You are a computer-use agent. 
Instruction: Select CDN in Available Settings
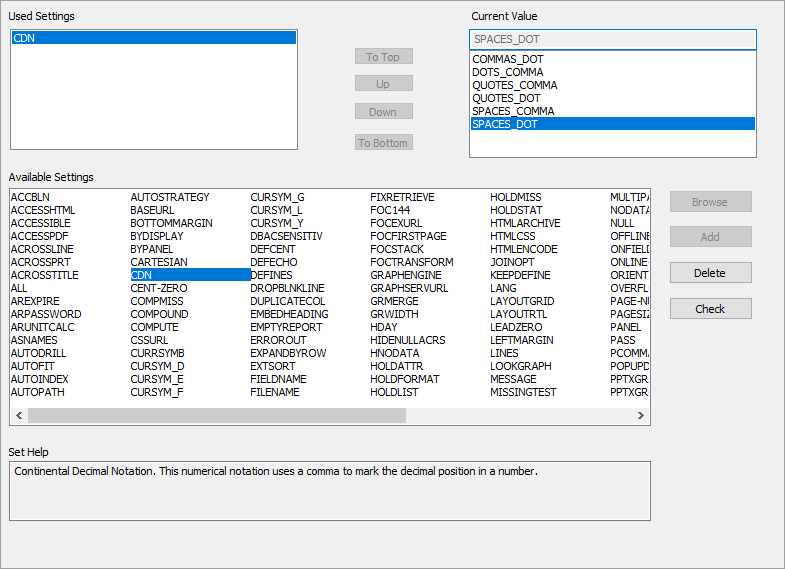pos(190,275)
